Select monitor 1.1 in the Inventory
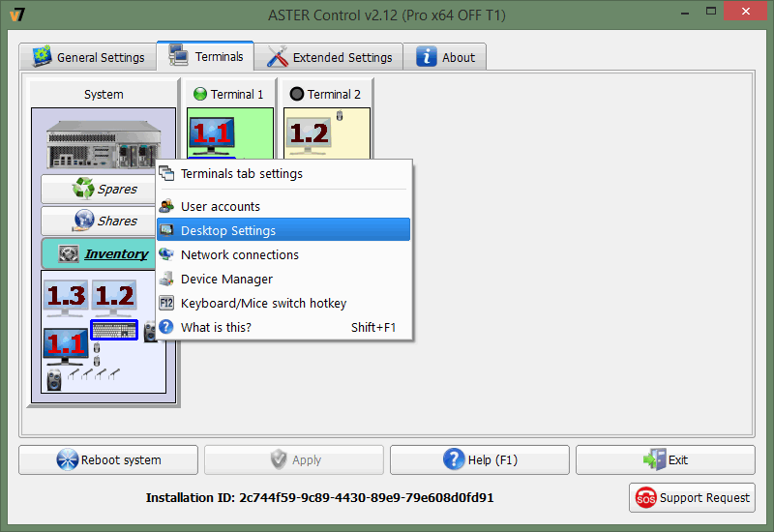 66,346
